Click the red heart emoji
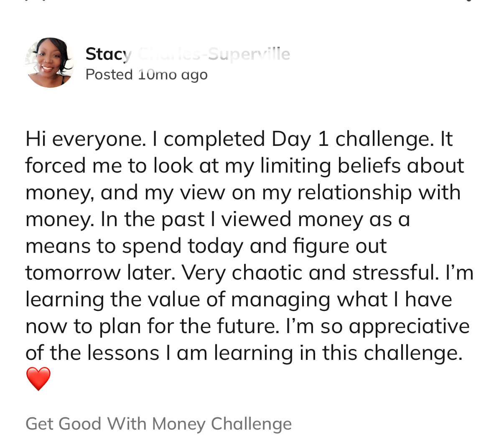 [x=38, y=379]
